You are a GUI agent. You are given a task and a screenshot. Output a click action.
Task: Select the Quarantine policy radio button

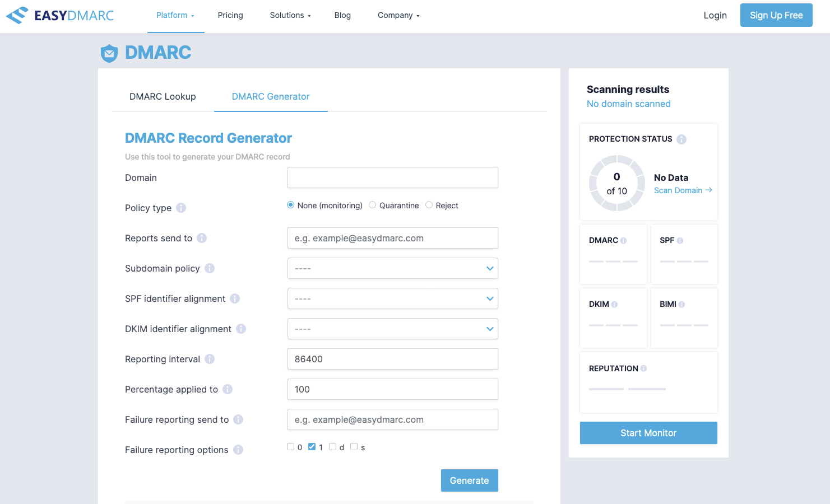(x=373, y=205)
